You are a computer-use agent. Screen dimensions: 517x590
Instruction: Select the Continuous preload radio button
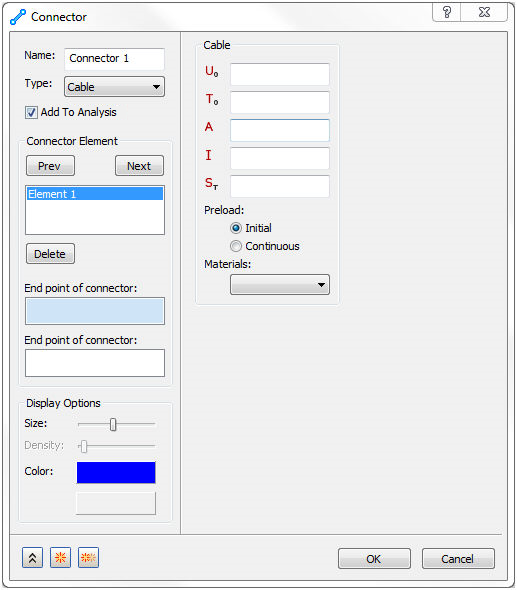[x=236, y=246]
